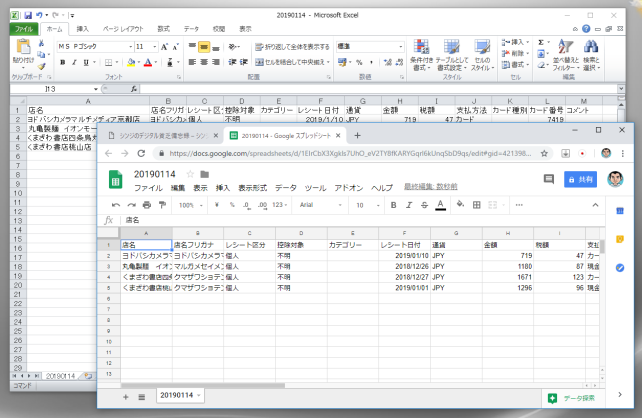Click Excel's Undo arrow in quick access
The height and width of the screenshot is (418, 642).
pyautogui.click(x=39, y=16)
